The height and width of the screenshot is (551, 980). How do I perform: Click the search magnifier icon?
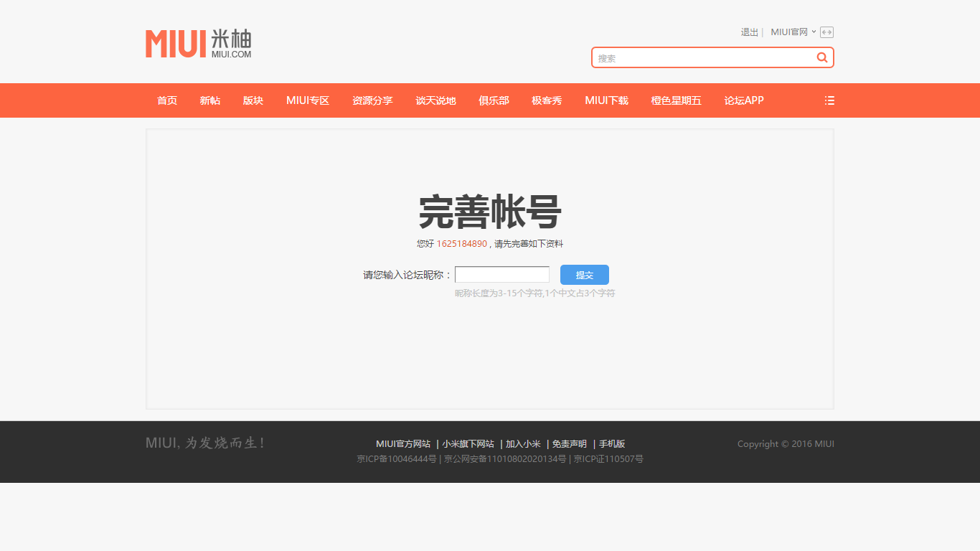[822, 57]
